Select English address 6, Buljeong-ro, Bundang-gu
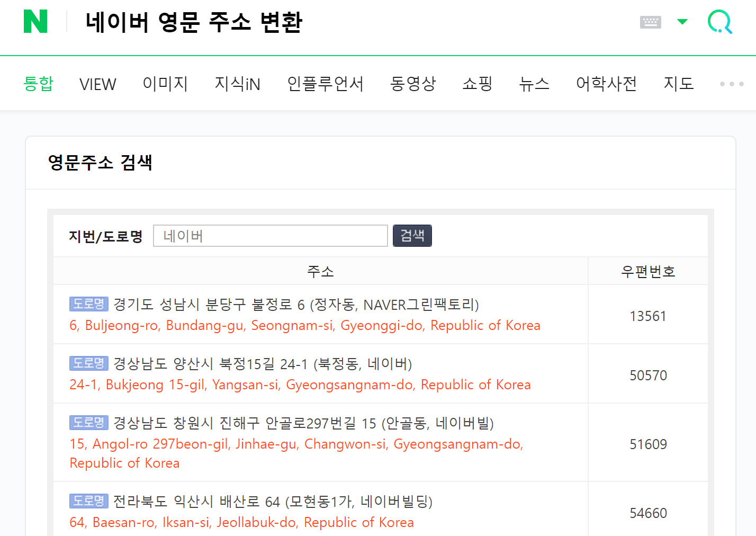 (305, 325)
